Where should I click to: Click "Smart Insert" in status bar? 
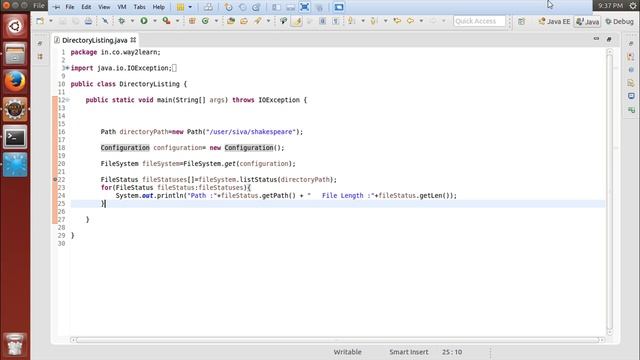pos(409,352)
